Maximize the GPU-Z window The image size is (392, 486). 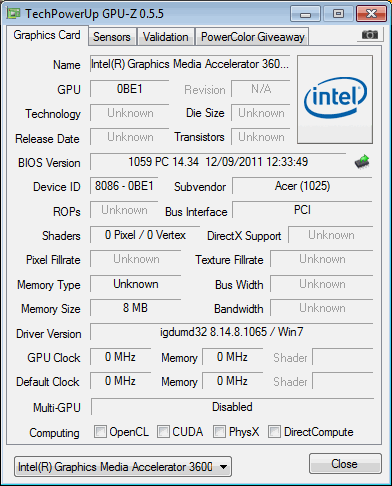coord(338,14)
